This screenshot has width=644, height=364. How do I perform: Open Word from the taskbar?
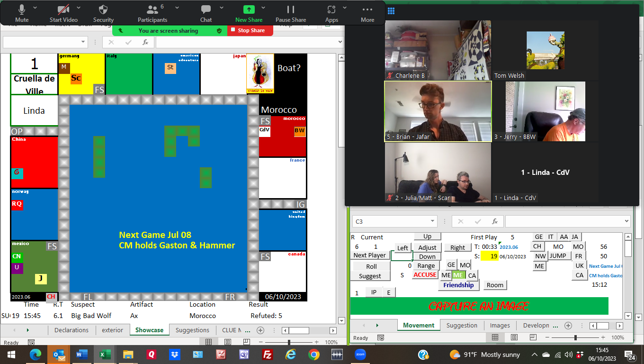point(82,355)
